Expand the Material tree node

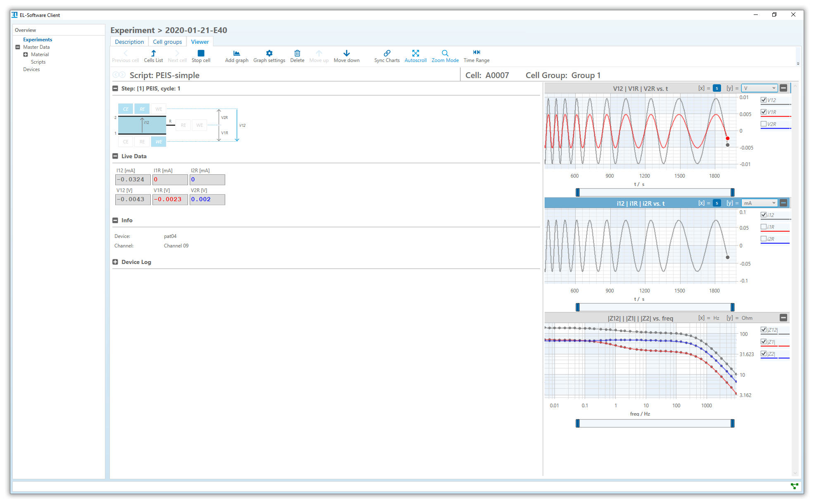[x=26, y=55]
